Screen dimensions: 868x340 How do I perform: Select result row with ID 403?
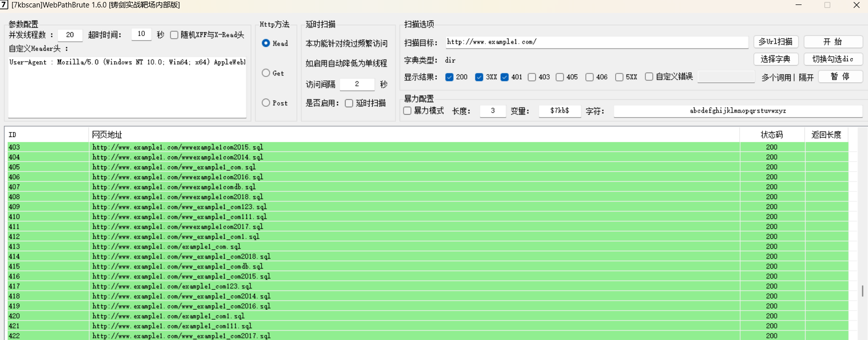[x=428, y=147]
